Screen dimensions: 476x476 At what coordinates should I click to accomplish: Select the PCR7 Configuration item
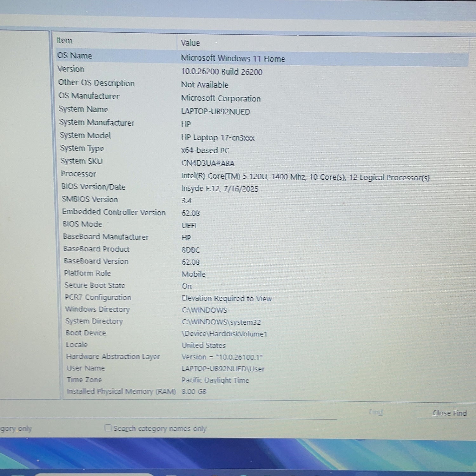[98, 297]
